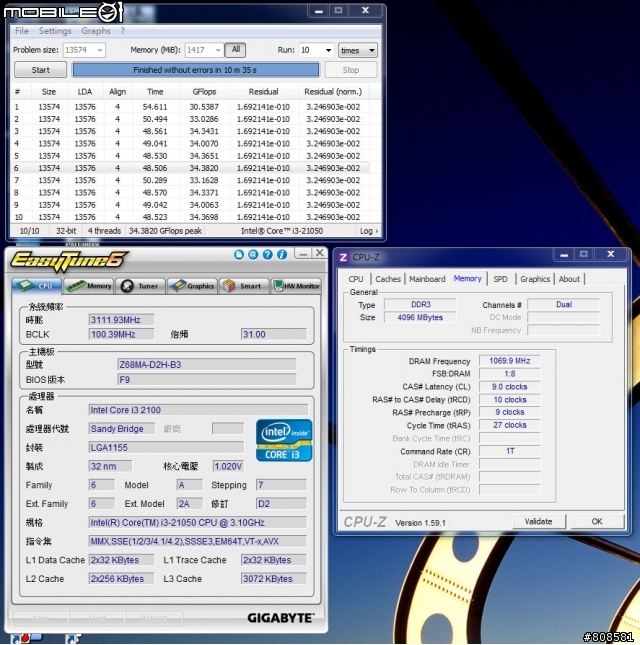Click the Intel Core i3 logo badge
Image resolution: width=640 pixels, height=645 pixels.
pyautogui.click(x=284, y=440)
